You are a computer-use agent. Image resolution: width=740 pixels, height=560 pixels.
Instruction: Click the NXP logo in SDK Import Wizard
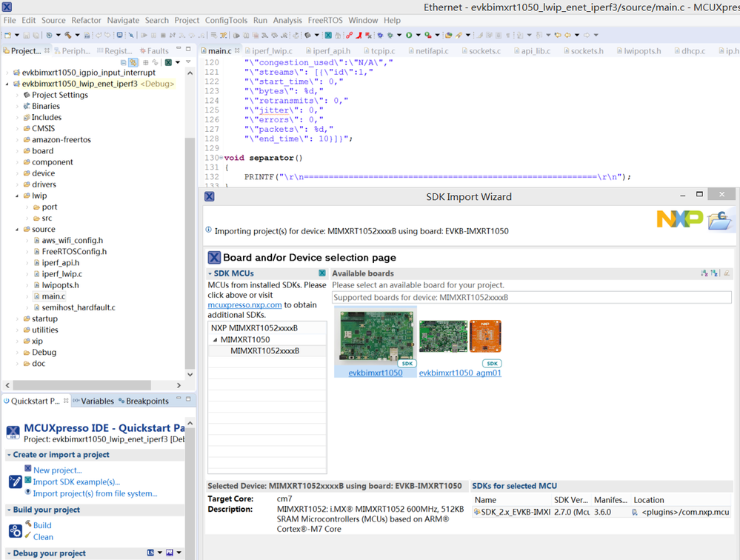(x=680, y=219)
